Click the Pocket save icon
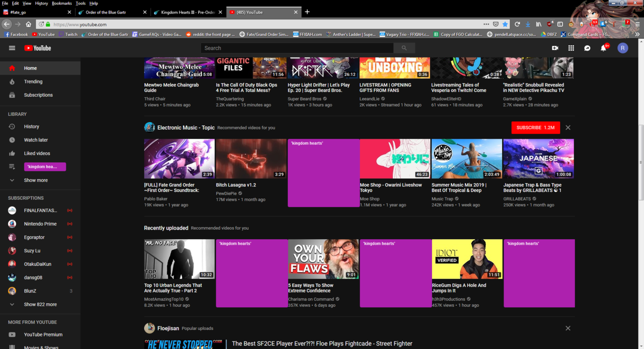This screenshot has width=644, height=349. coord(496,24)
